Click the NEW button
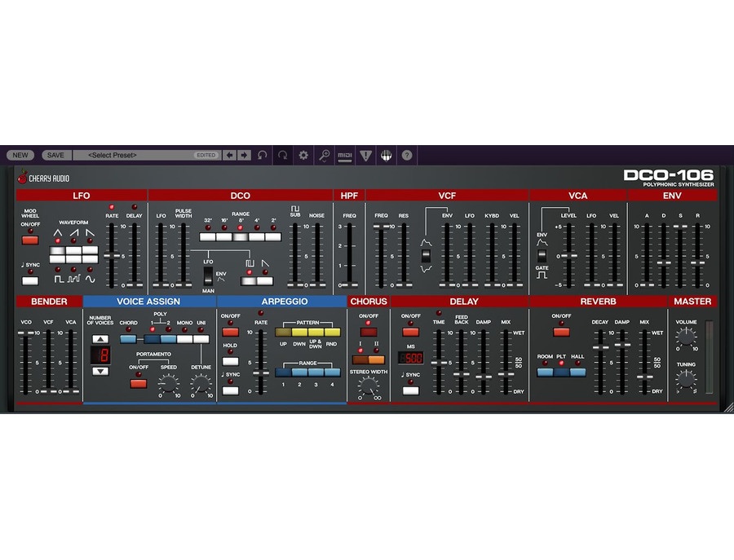This screenshot has width=734, height=560. click(20, 155)
